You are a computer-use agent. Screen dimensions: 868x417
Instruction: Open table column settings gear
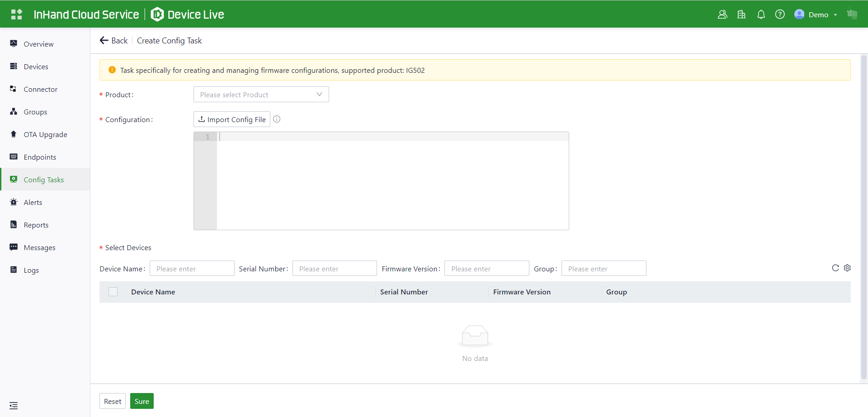pos(847,268)
